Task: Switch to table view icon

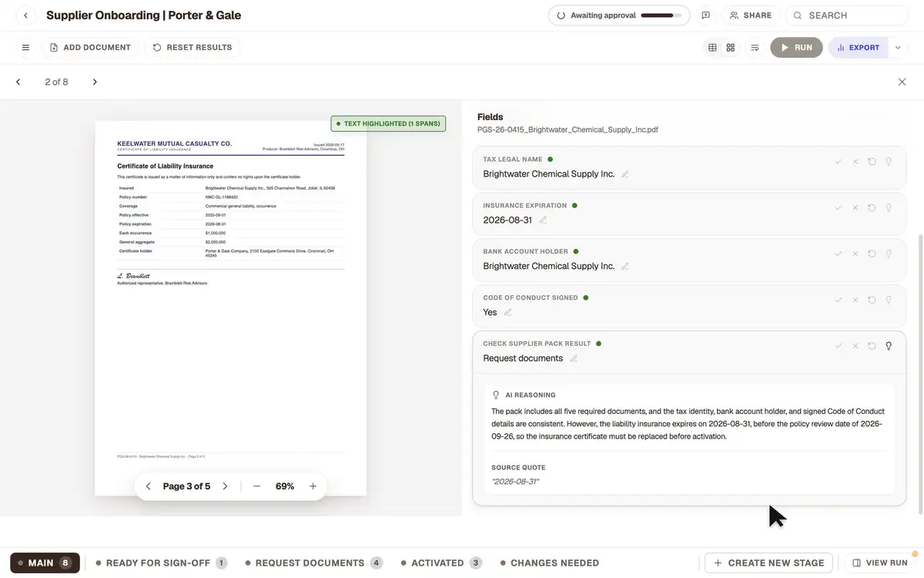Action: [x=712, y=48]
